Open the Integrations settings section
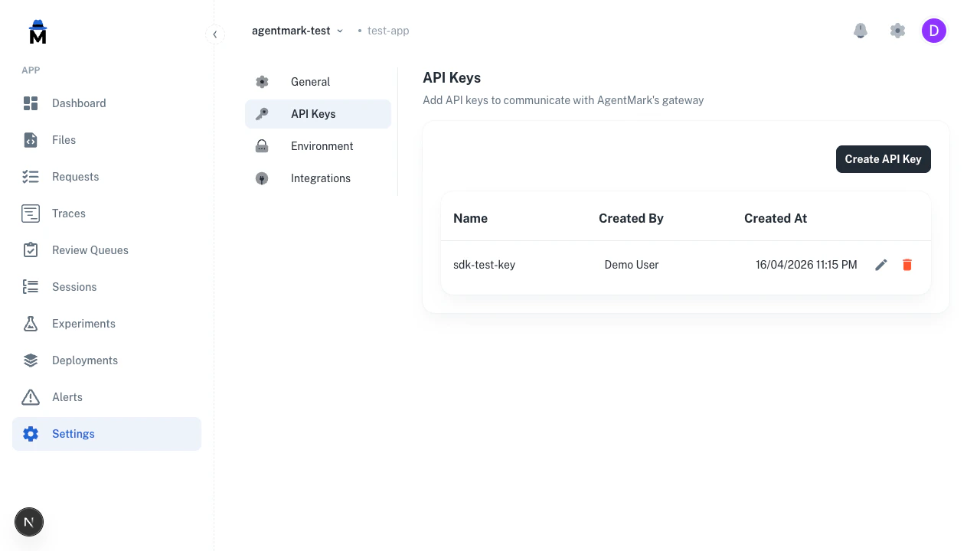Viewport: 980px width, 551px height. [x=320, y=178]
